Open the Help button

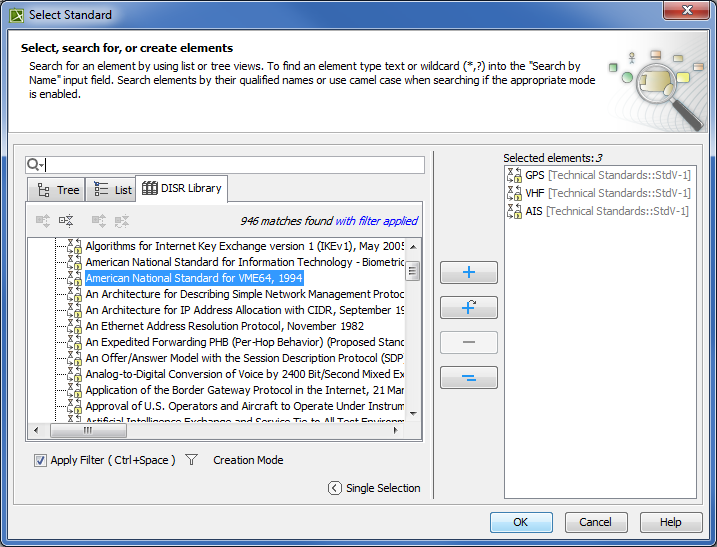[670, 522]
